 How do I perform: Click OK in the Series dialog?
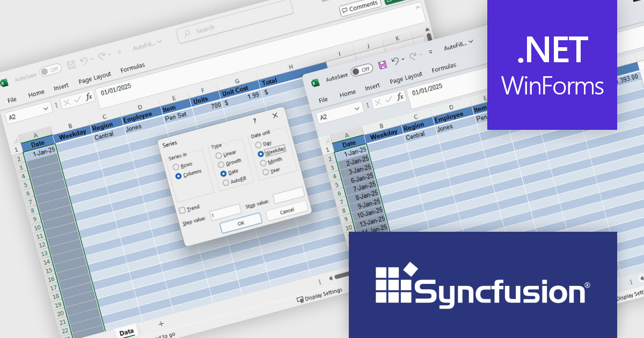(x=241, y=222)
